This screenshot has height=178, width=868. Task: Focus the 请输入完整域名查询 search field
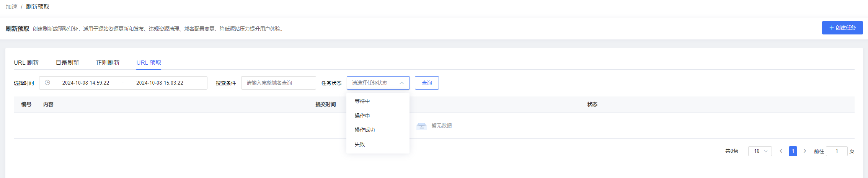coord(279,83)
